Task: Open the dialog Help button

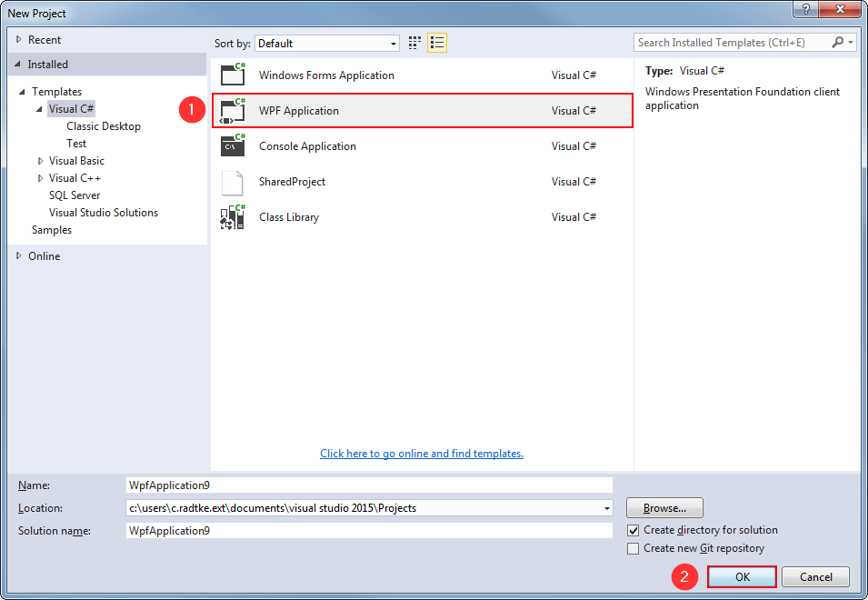Action: point(806,9)
